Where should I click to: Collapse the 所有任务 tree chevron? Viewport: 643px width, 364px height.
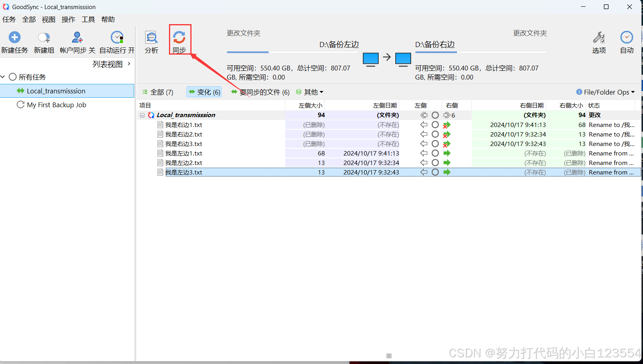pyautogui.click(x=3, y=77)
